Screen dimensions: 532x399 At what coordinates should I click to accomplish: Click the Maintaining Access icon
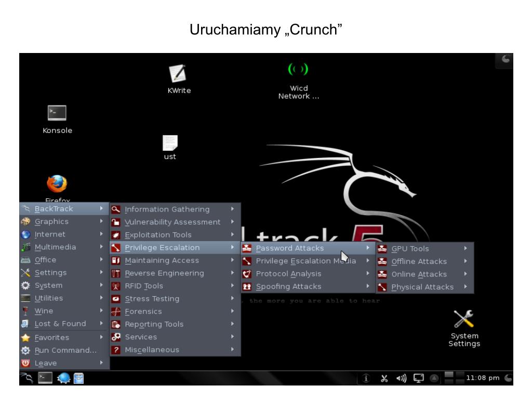pos(116,261)
